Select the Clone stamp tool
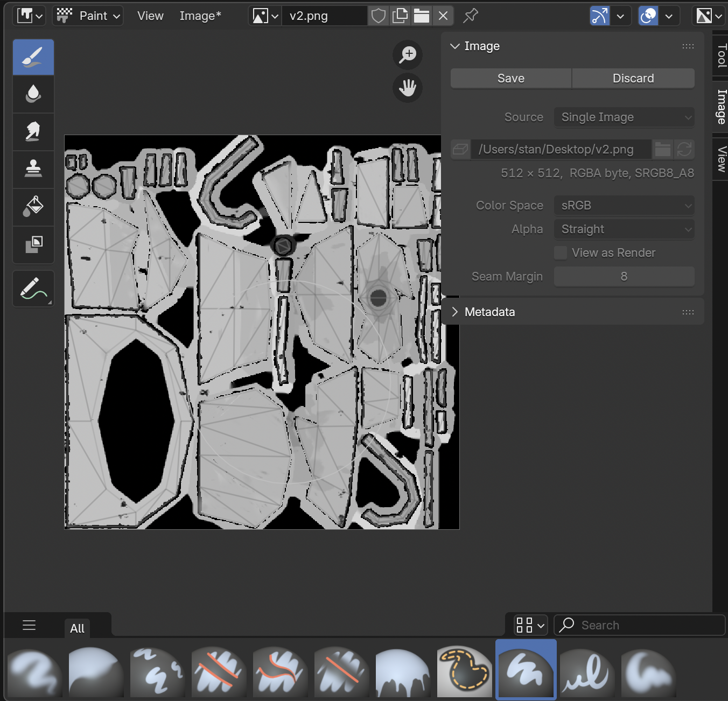The width and height of the screenshot is (728, 701). pyautogui.click(x=33, y=169)
